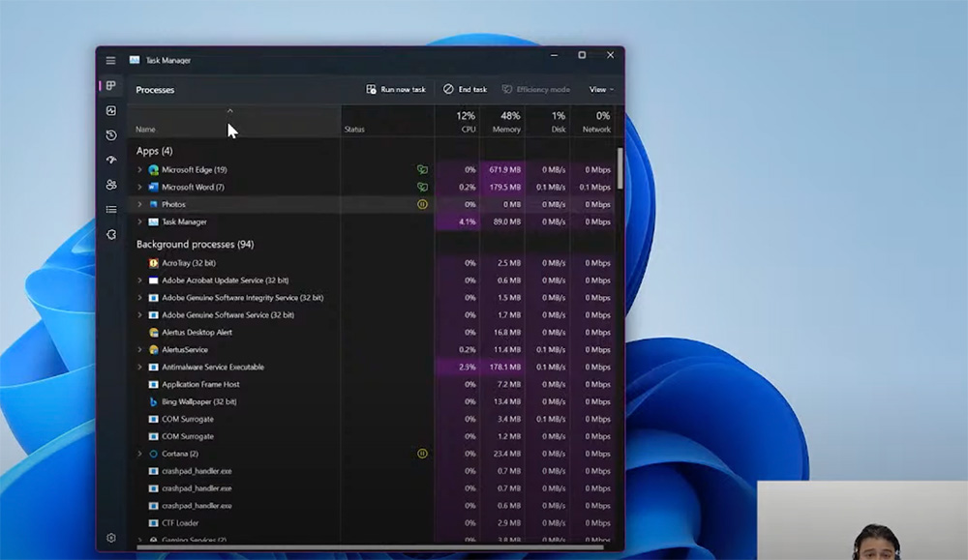Image resolution: width=968 pixels, height=560 pixels.
Task: Click 4.1% CPU cell for Task Manager
Action: (458, 221)
